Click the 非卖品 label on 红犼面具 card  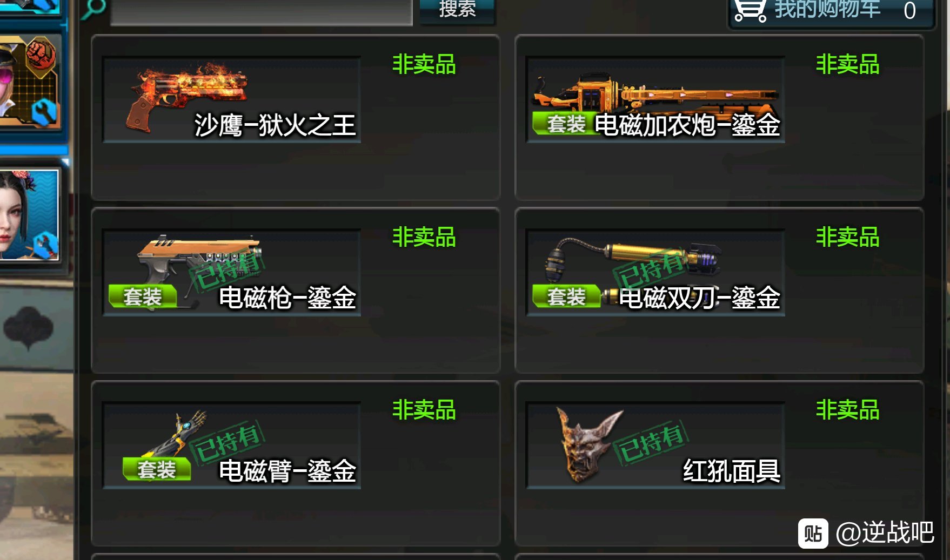[847, 410]
